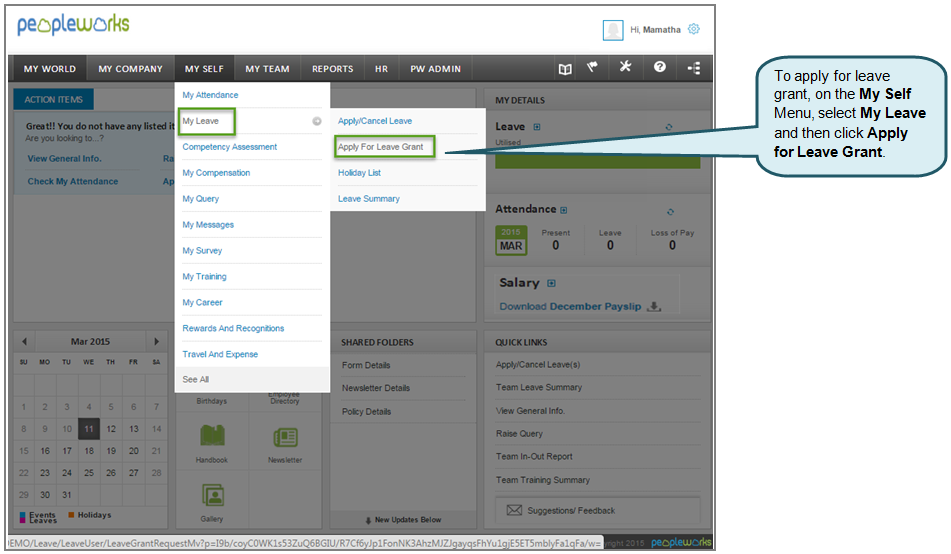Open the HR menu

coord(381,69)
